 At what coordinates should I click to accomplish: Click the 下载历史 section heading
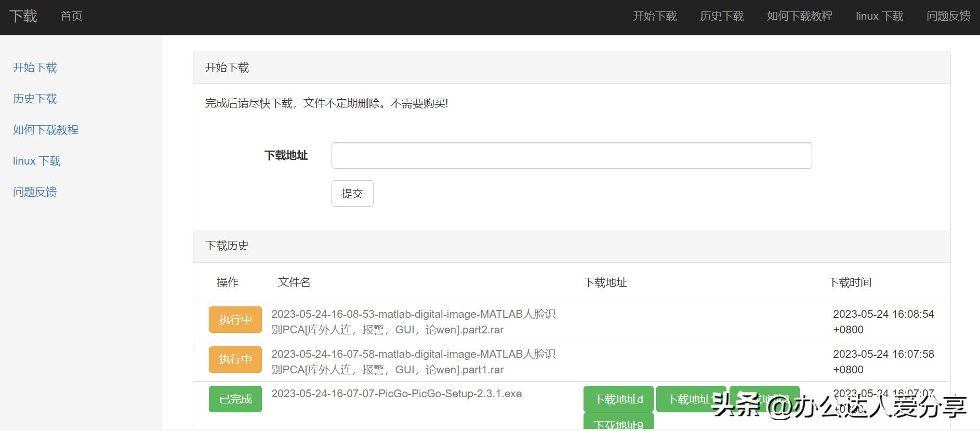(227, 246)
